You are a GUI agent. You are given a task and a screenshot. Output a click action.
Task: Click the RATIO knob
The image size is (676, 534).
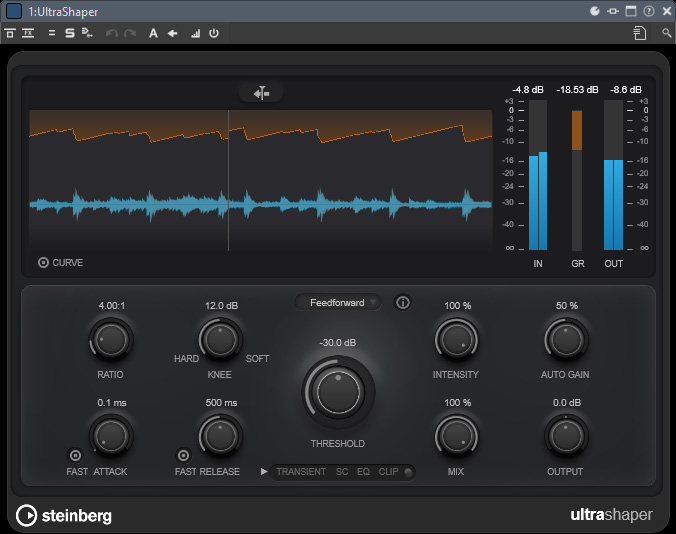(x=111, y=340)
